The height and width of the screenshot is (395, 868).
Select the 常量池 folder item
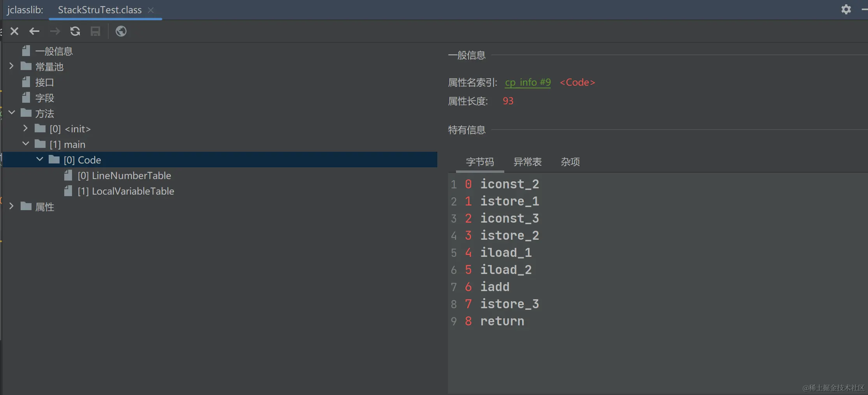pyautogui.click(x=49, y=67)
